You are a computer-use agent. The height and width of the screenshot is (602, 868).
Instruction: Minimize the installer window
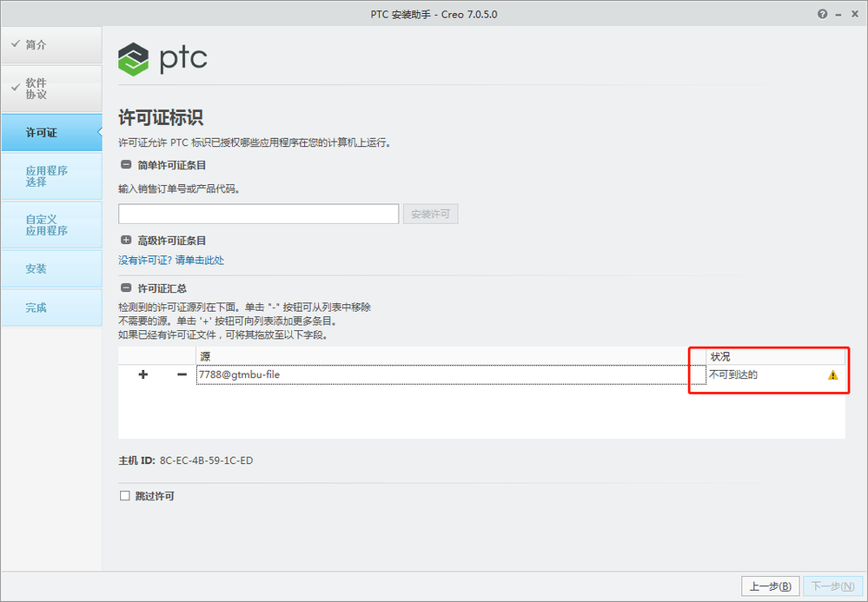click(x=838, y=15)
